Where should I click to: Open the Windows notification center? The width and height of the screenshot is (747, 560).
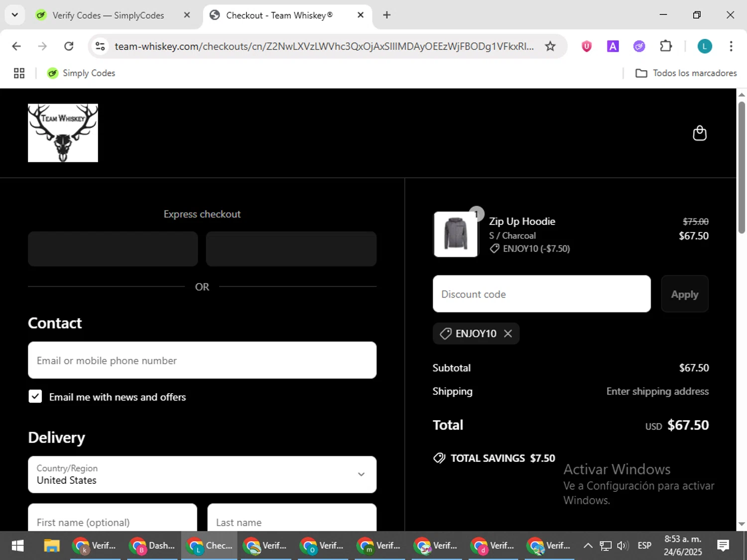click(x=723, y=546)
